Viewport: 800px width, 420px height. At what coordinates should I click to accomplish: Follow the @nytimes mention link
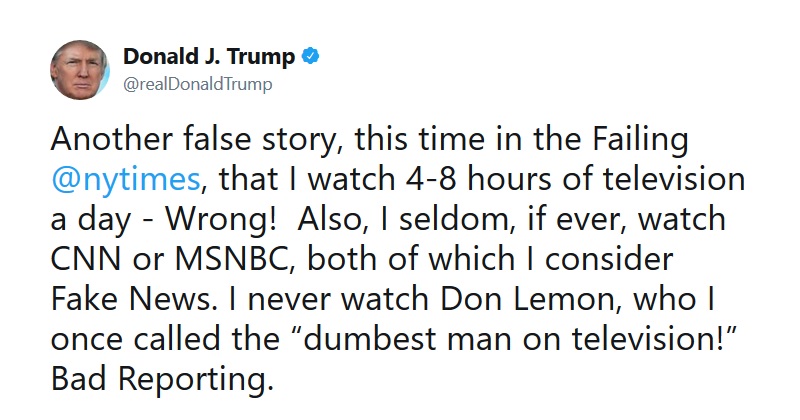point(126,180)
